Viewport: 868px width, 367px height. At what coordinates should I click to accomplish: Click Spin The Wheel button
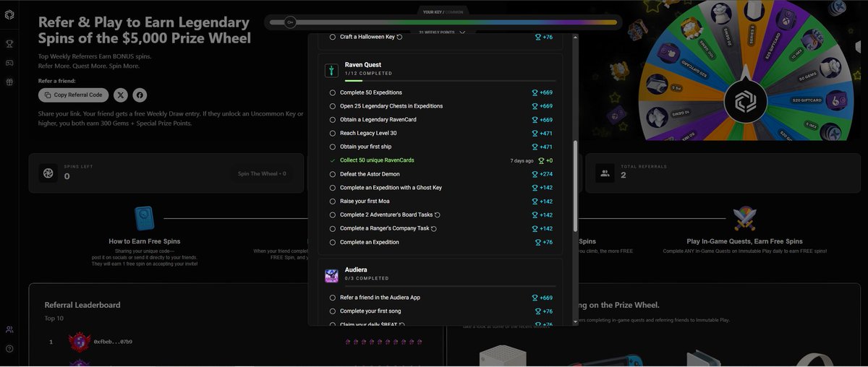click(x=262, y=173)
